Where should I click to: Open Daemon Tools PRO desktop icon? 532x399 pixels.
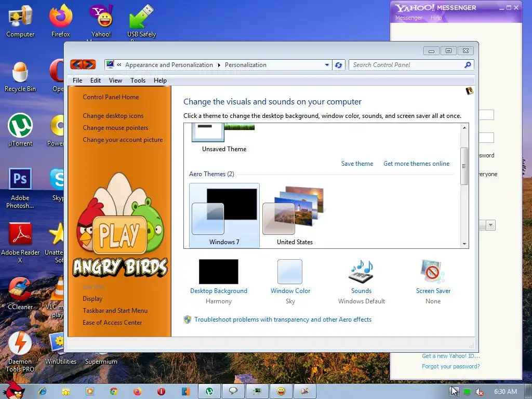pos(20,352)
